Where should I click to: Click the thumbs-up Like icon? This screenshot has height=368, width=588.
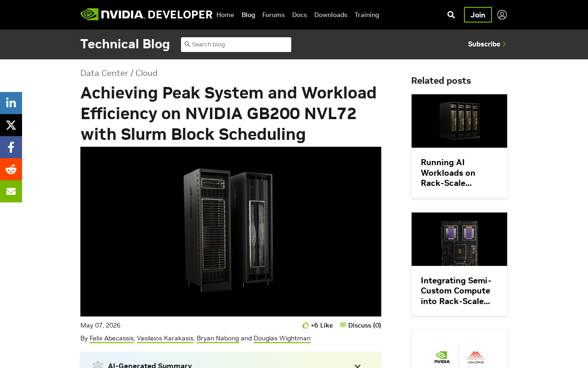pyautogui.click(x=305, y=325)
